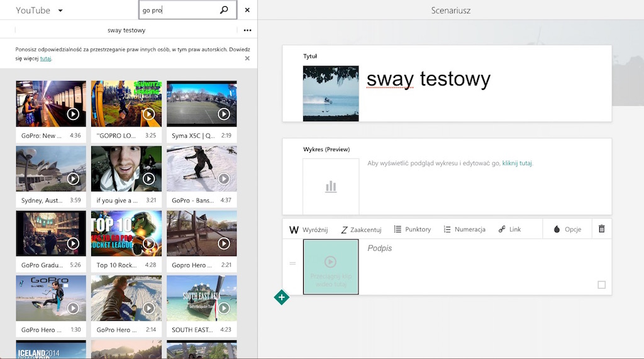Click the 'GoPro: New ...' title text
This screenshot has width=644, height=359.
coord(41,136)
